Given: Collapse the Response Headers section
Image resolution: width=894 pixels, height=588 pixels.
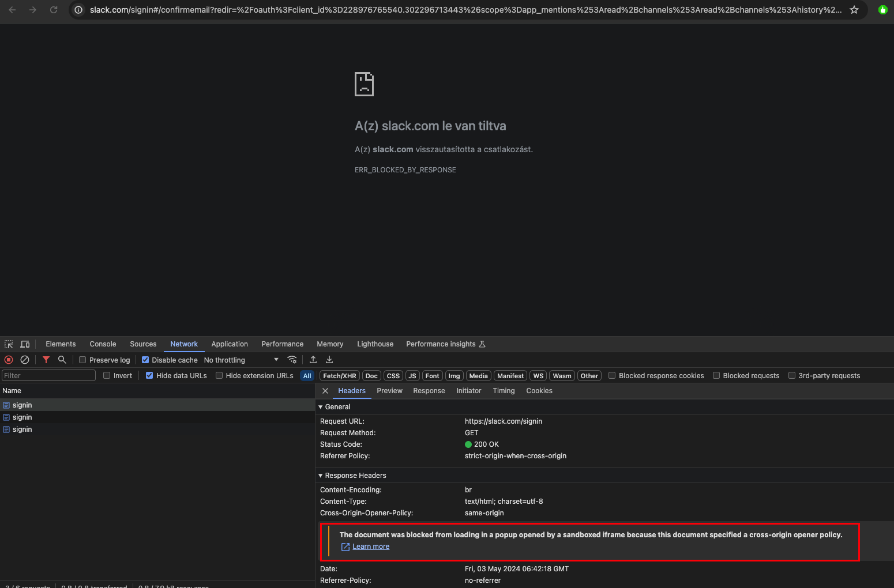Looking at the screenshot, I should [x=321, y=476].
